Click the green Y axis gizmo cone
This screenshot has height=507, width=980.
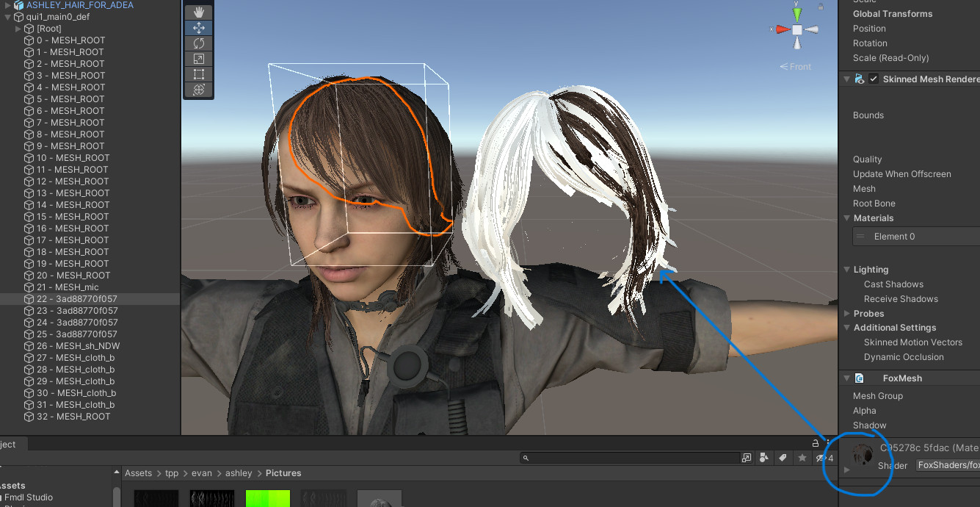[797, 13]
